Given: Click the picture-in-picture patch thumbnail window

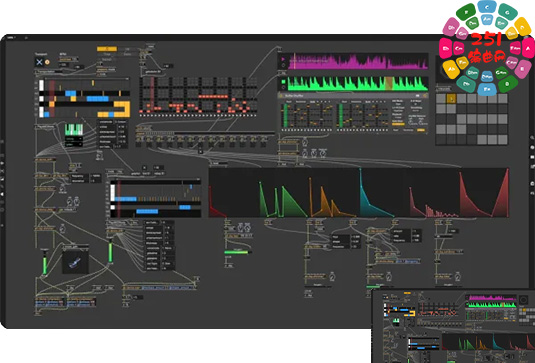Looking at the screenshot, I should point(454,326).
